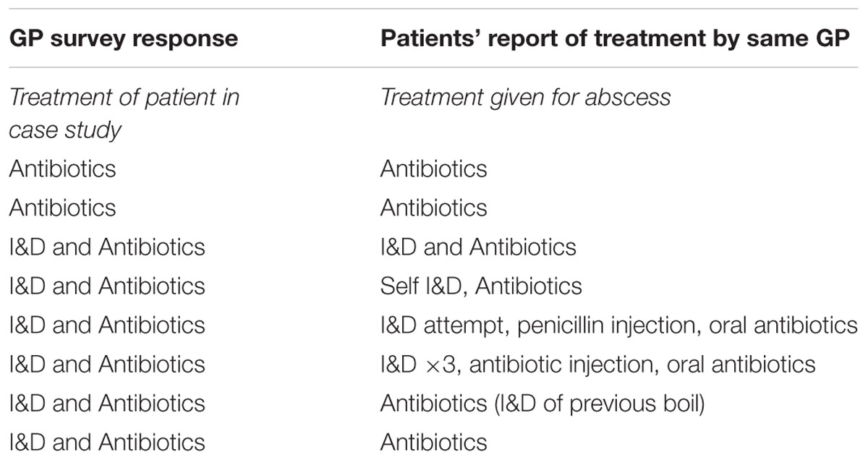
Task: Click the first "Antibiotics" entry in patients' report column
Action: (433, 169)
